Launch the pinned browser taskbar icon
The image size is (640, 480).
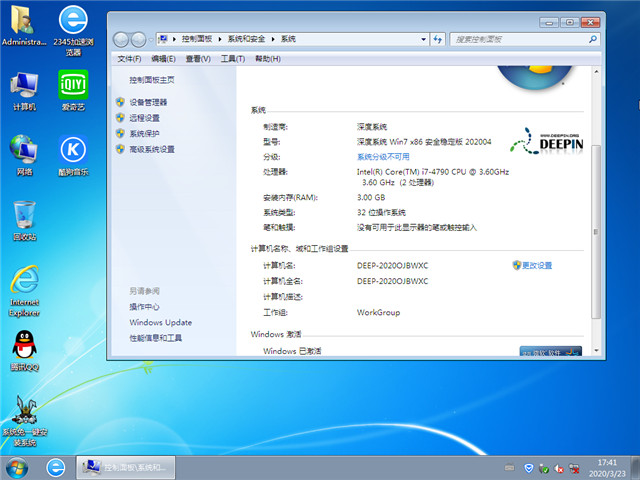point(56,468)
